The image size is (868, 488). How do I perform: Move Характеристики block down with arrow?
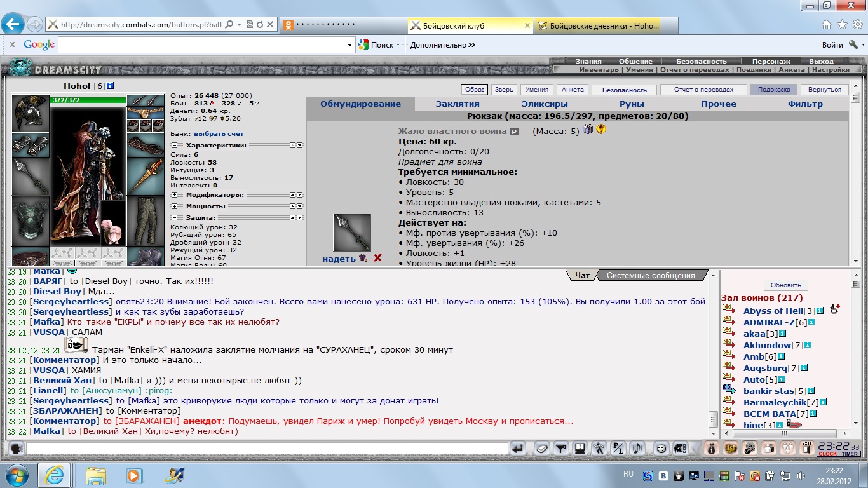(x=300, y=146)
